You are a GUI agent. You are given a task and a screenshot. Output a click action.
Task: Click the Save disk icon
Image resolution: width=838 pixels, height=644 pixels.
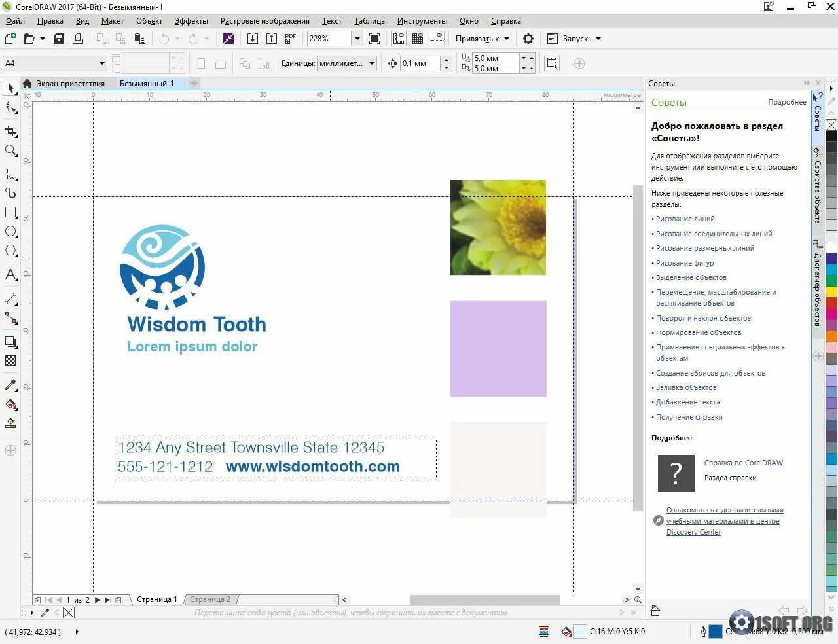(x=59, y=39)
